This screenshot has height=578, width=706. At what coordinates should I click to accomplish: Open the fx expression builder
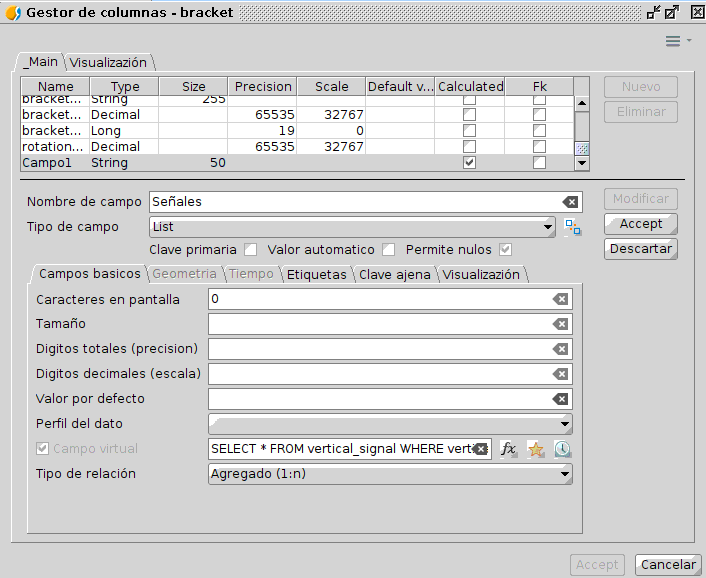point(509,449)
